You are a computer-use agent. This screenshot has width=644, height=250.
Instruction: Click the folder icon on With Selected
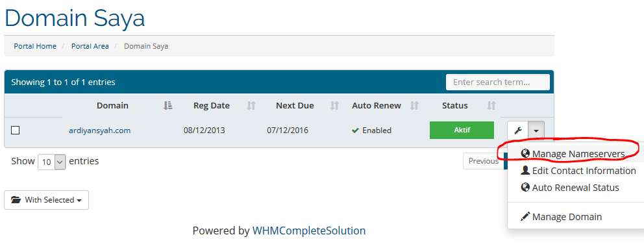tap(16, 200)
